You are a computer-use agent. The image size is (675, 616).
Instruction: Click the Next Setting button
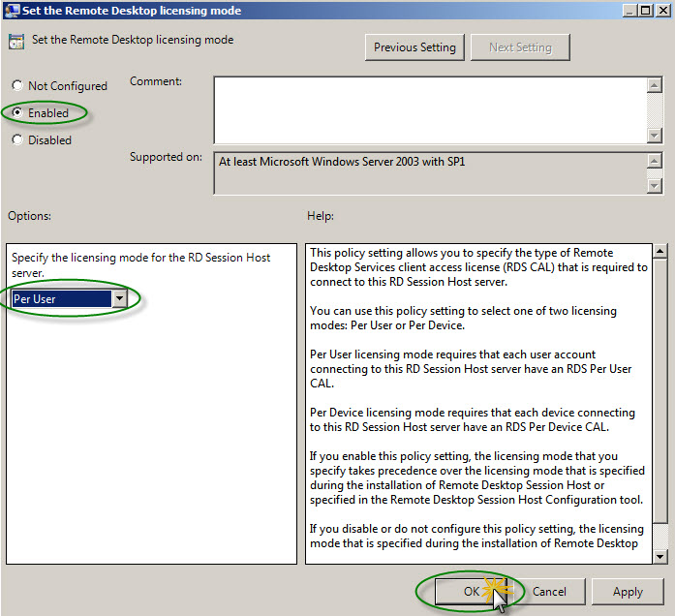(x=520, y=47)
